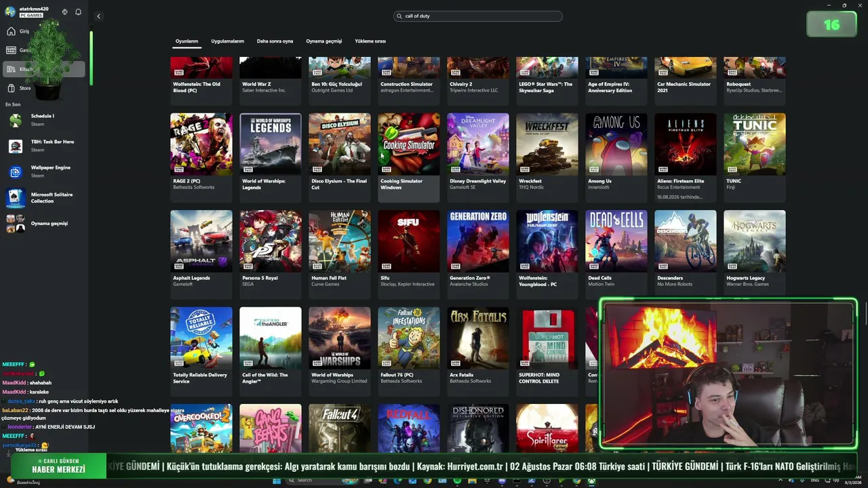Click the Roboquest game title
The width and height of the screenshot is (868, 488).
(x=738, y=84)
